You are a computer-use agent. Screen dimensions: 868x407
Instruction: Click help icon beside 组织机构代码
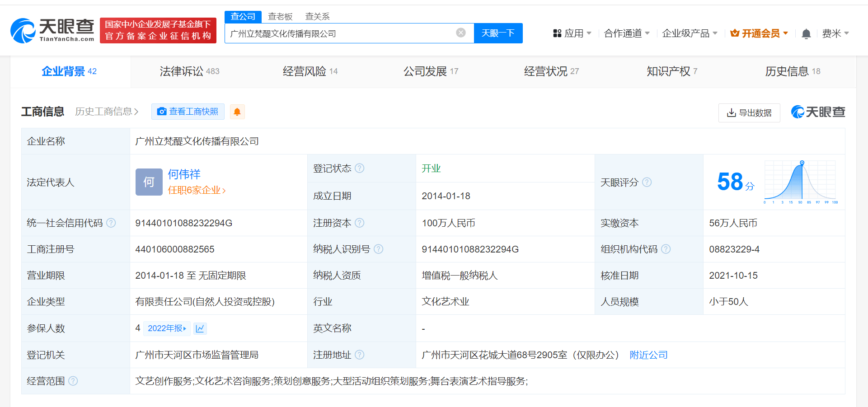(666, 249)
